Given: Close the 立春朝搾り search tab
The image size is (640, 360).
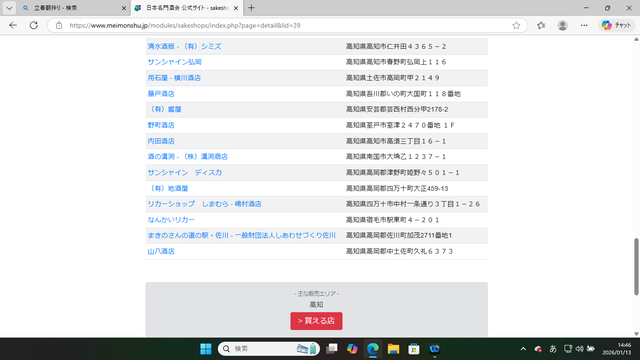Looking at the screenshot, I should [x=124, y=8].
